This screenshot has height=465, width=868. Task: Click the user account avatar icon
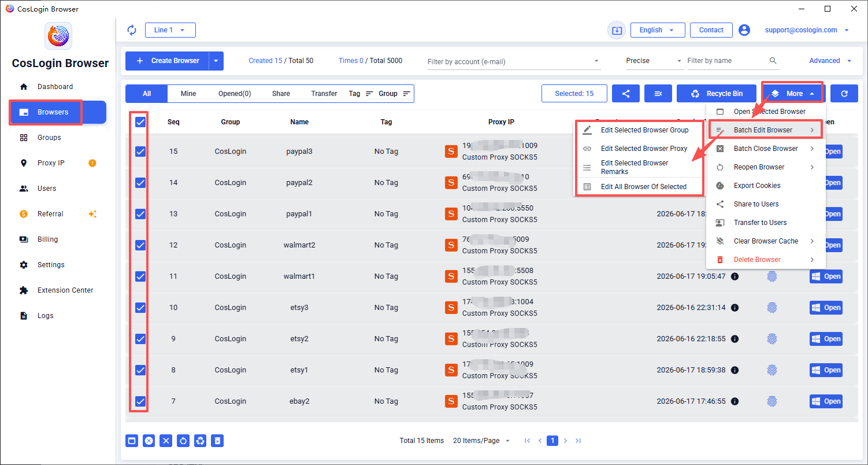744,30
